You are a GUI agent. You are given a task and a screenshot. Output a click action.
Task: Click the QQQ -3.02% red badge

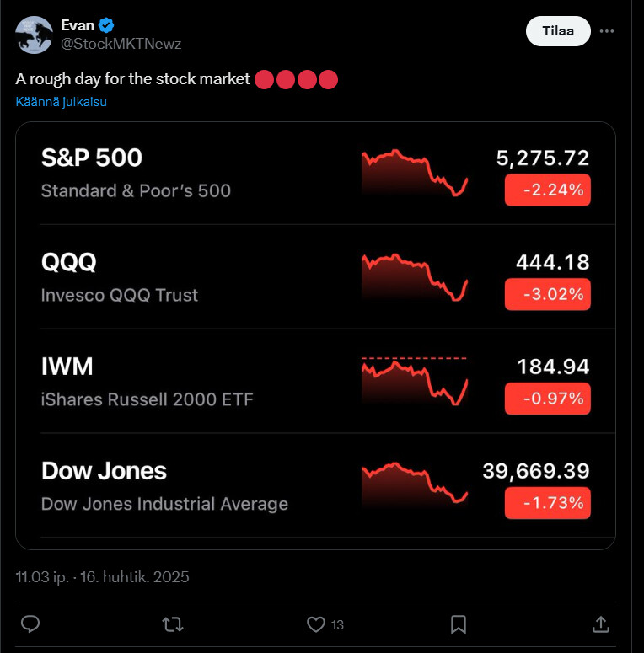tap(547, 294)
